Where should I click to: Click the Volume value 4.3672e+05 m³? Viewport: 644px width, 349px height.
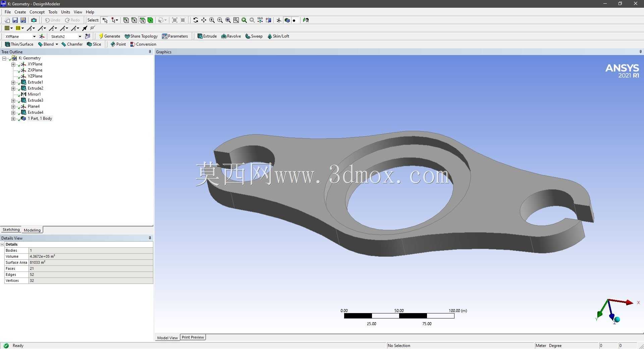click(x=91, y=256)
